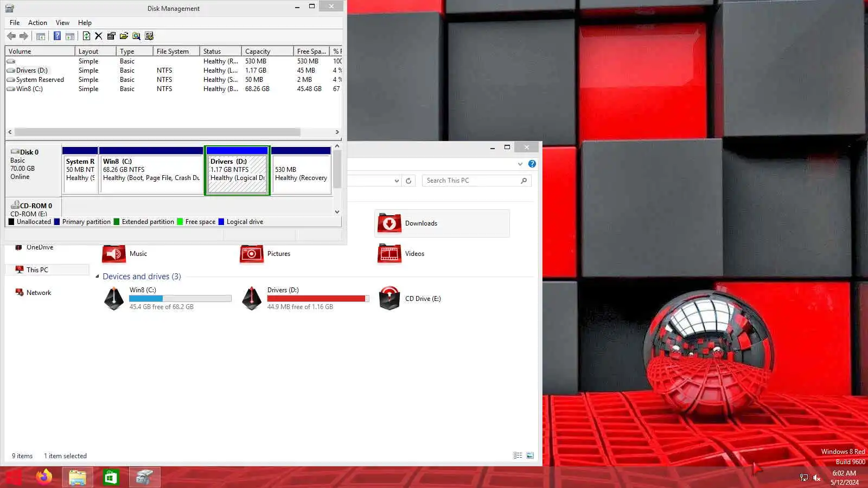
Task: Open OneDrive in the Explorer sidebar
Action: click(x=40, y=247)
